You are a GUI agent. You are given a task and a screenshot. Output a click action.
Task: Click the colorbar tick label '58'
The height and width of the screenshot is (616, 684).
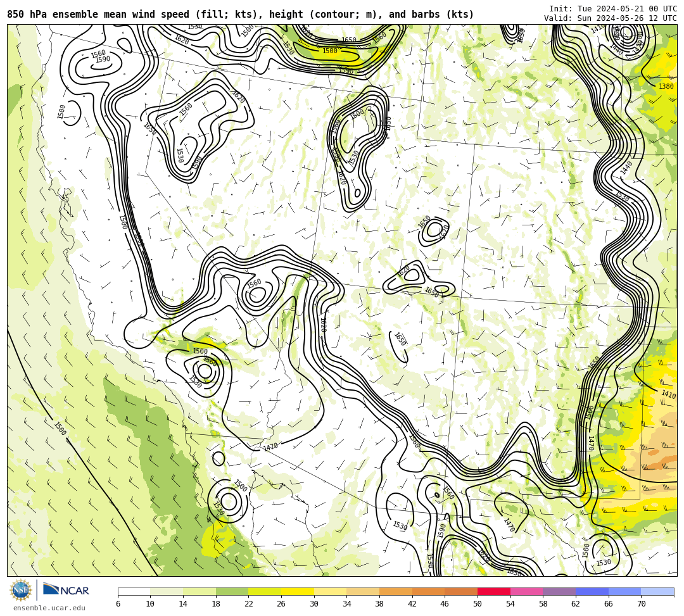tap(543, 604)
